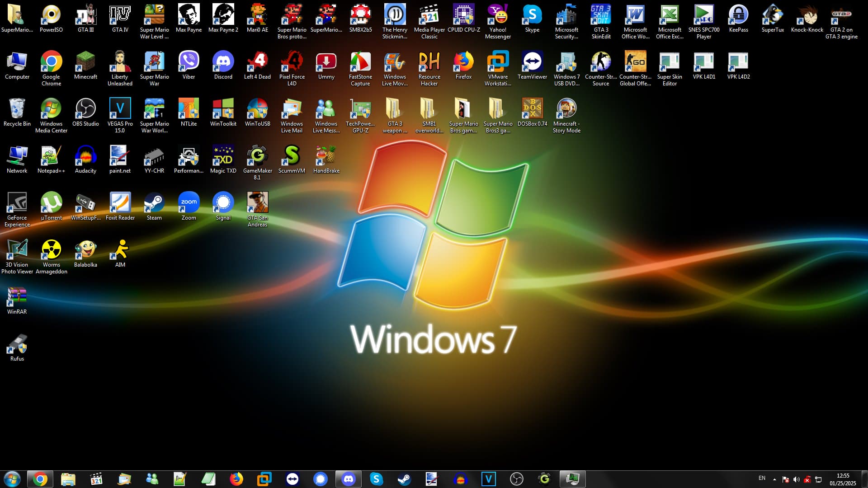This screenshot has height=488, width=868.
Task: Launch SNES SPC700 Player
Action: 704,22
